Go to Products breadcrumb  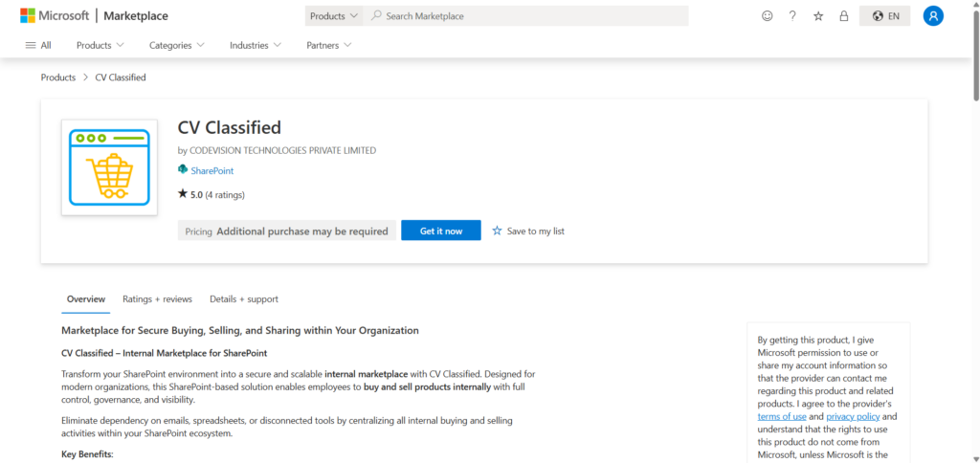click(x=58, y=77)
